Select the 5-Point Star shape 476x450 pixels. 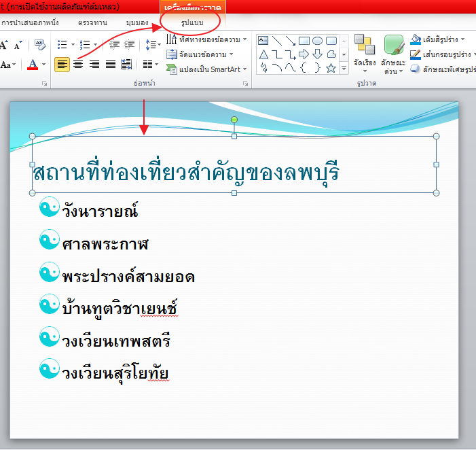[331, 67]
